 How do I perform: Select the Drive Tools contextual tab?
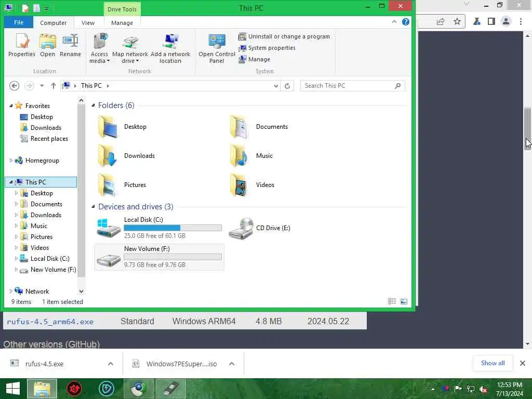(x=122, y=9)
